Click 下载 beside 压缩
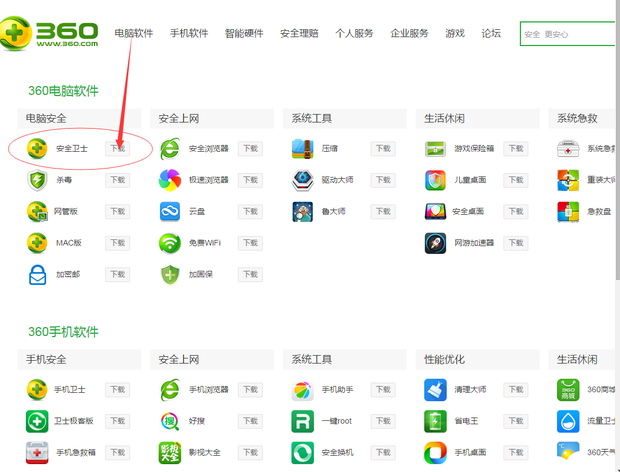The width and height of the screenshot is (620, 472). point(383,149)
